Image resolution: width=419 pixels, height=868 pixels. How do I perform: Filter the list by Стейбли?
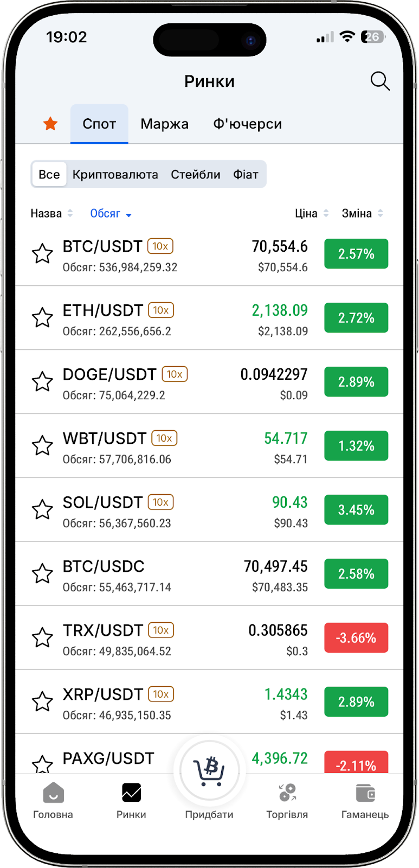click(195, 175)
